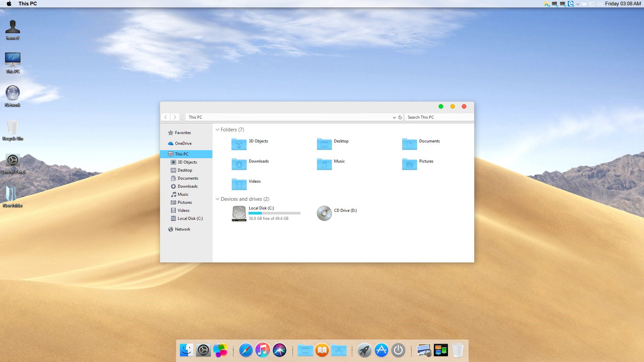Click the Favorites sidebar section
This screenshot has height=362, width=644.
point(183,132)
